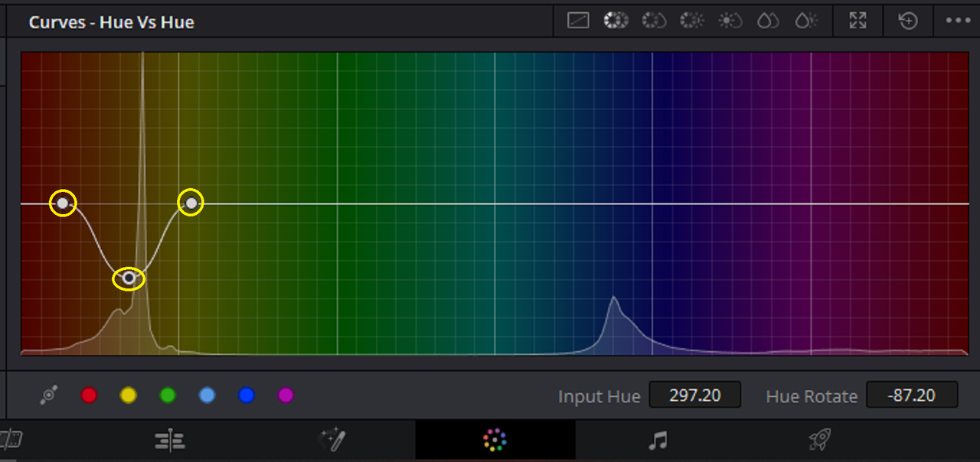Click the Input Hue value field

(x=695, y=395)
